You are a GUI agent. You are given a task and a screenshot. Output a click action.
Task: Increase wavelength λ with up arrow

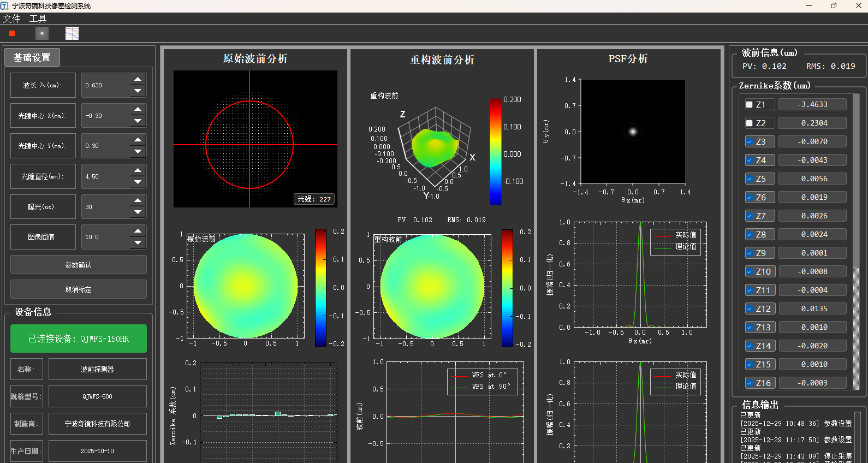(138, 79)
